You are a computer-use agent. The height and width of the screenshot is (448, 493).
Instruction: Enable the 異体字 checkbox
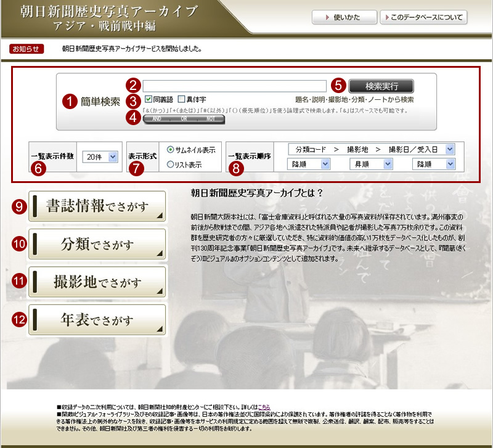pyautogui.click(x=181, y=99)
